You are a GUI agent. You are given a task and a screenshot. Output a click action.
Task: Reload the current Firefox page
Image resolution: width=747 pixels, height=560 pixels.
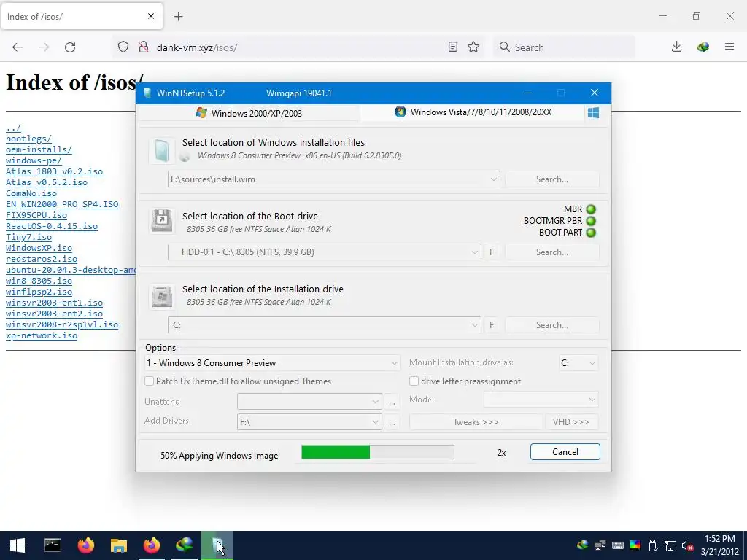pyautogui.click(x=70, y=47)
